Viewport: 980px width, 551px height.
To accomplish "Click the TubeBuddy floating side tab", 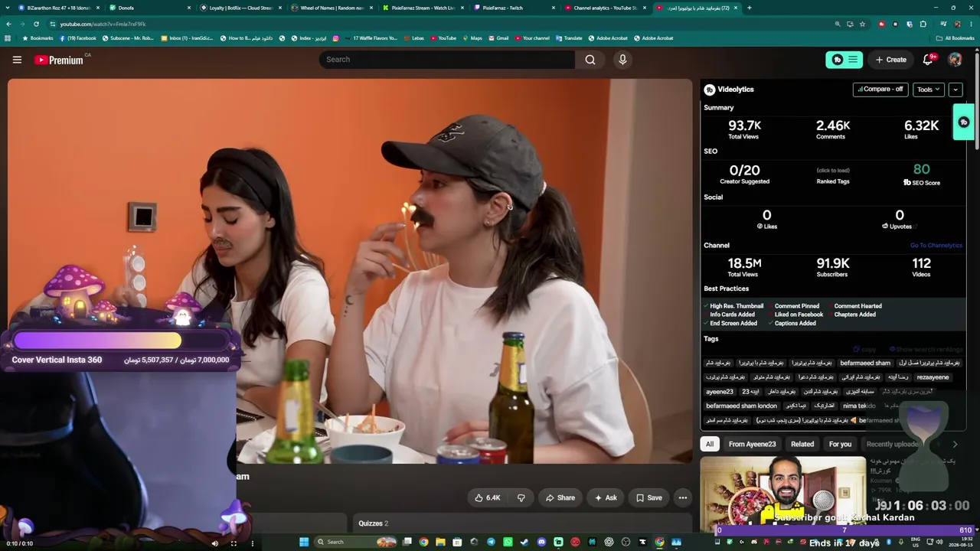I will (x=963, y=122).
